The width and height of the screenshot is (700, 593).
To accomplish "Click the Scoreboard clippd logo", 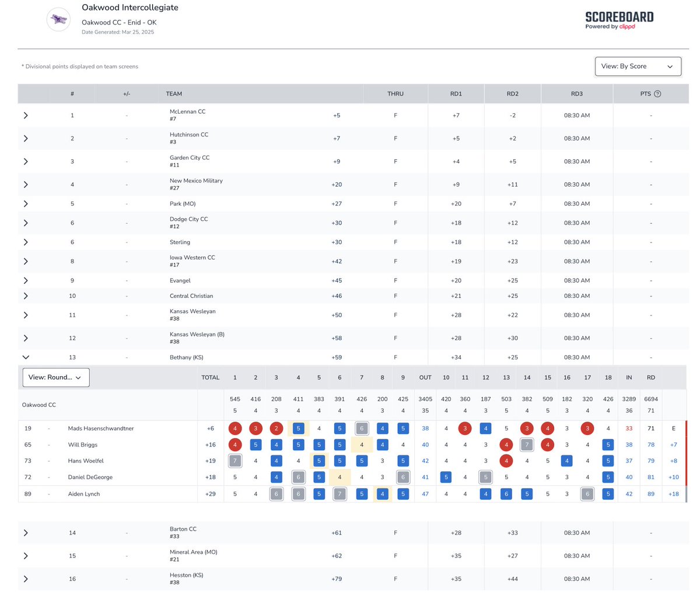I will (619, 20).
